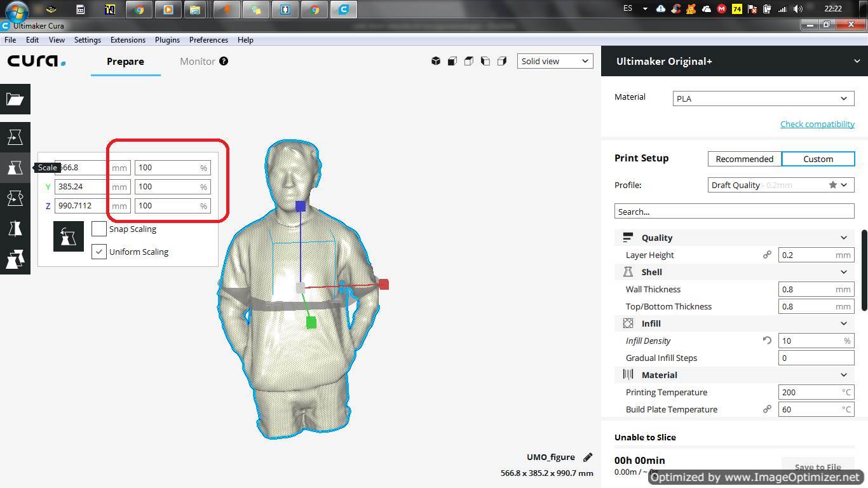Image resolution: width=868 pixels, height=488 pixels.
Task: Follow the Check compatibility link
Action: (x=817, y=124)
